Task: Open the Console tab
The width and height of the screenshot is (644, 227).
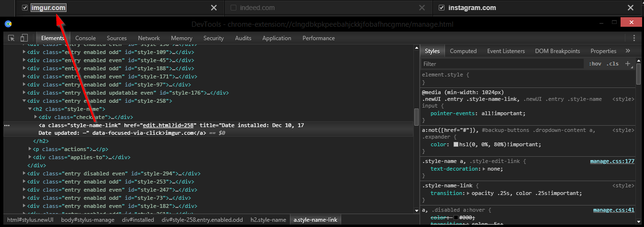Action: tap(86, 38)
